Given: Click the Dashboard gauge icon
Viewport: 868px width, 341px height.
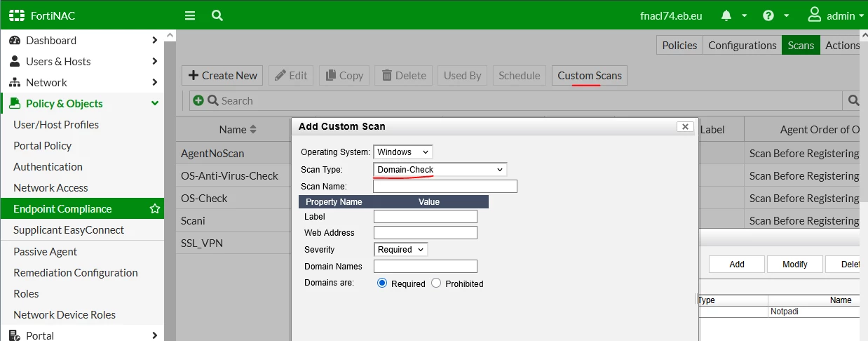Looking at the screenshot, I should (15, 41).
